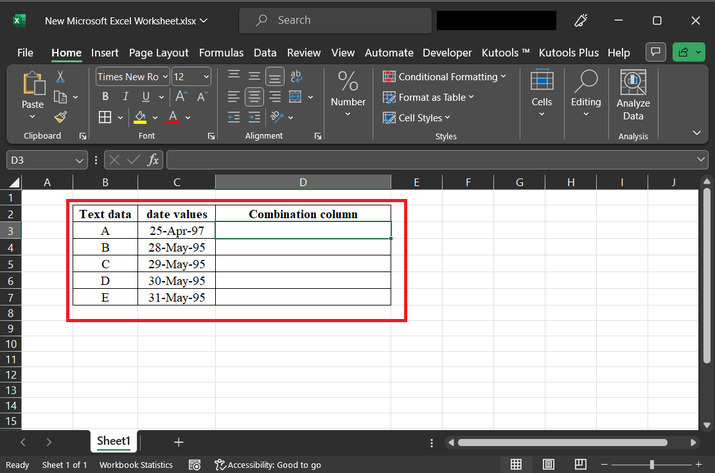Click Accessibility: Good to go status
Image resolution: width=715 pixels, height=473 pixels.
point(268,465)
